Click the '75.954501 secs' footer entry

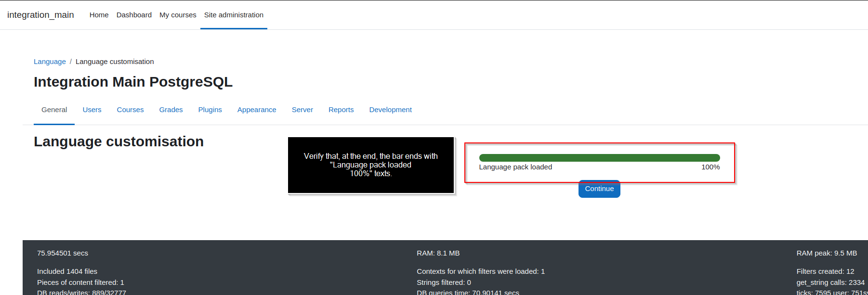[x=63, y=253]
